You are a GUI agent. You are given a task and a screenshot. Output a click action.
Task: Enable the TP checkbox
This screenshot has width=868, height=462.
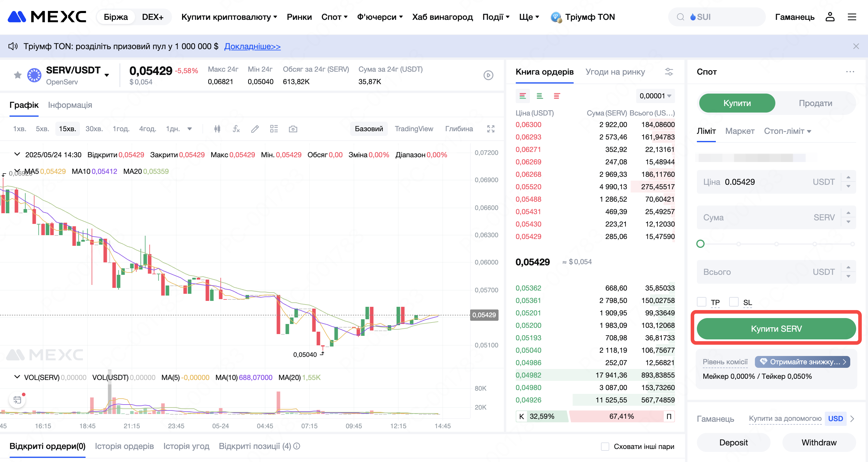pos(702,301)
